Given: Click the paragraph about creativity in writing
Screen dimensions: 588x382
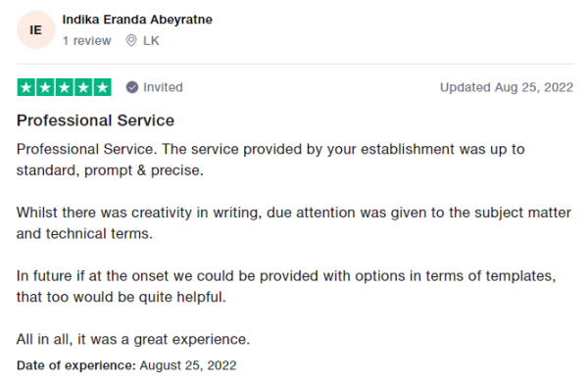Looking at the screenshot, I should coord(294,223).
